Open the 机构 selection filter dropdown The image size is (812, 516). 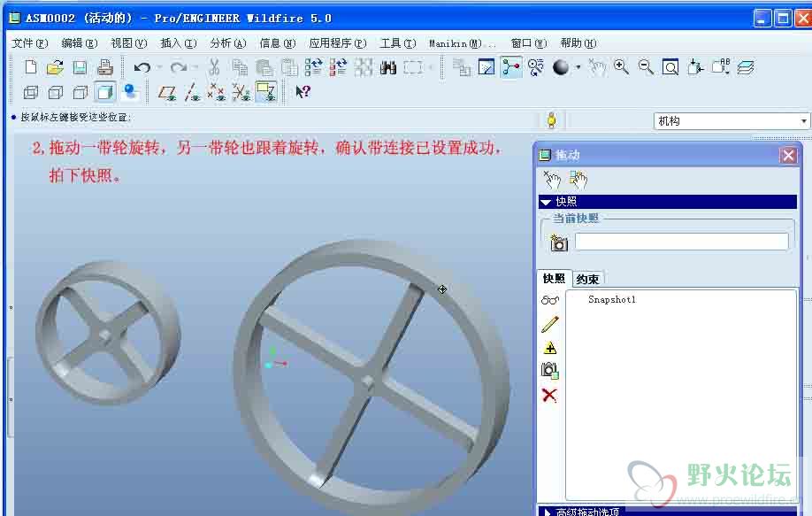732,121
